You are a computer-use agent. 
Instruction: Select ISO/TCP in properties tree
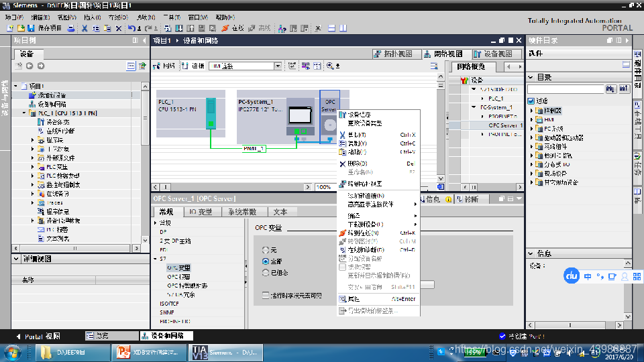(x=169, y=304)
